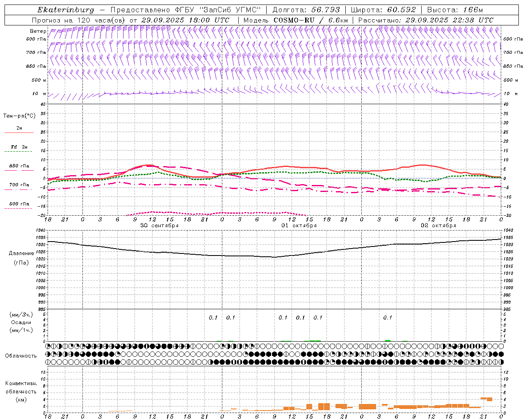Click the Td 2м legend entry
525x420 pixels.
click(x=19, y=147)
